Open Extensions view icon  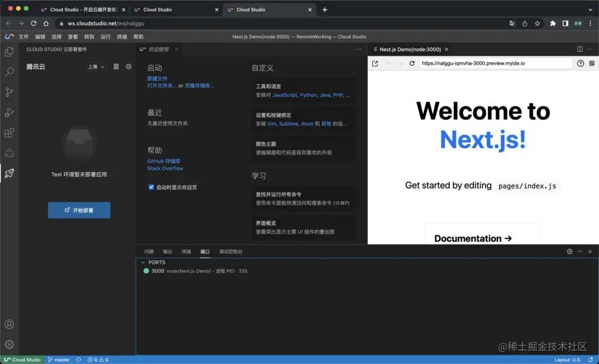(9, 133)
